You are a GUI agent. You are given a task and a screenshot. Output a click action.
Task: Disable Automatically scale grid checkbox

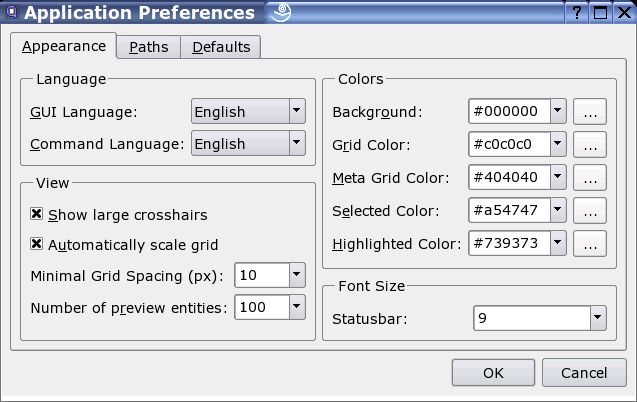click(x=37, y=244)
